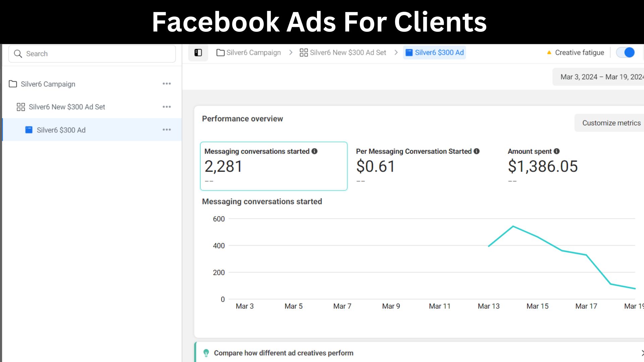This screenshot has width=644, height=362.
Task: Click the Customize metrics button
Action: pos(611,123)
